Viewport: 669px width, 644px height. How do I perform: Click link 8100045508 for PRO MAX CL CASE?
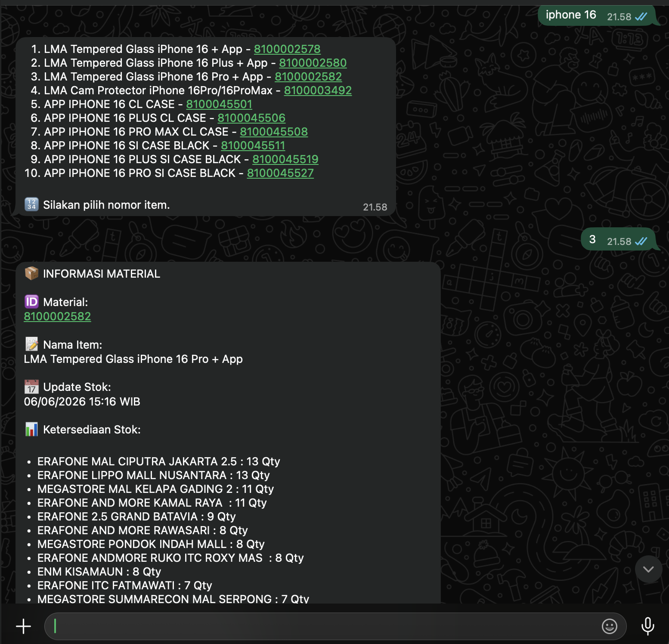pyautogui.click(x=274, y=132)
